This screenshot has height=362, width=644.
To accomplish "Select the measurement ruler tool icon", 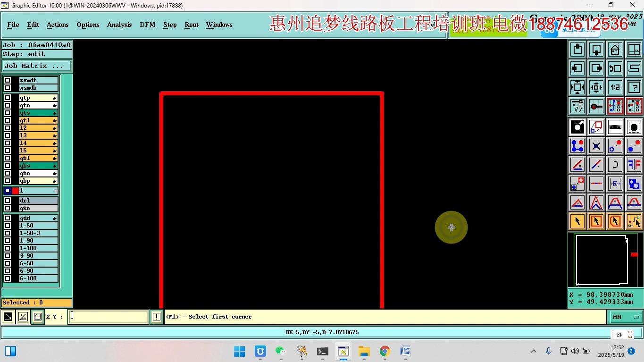I will pyautogui.click(x=615, y=126).
